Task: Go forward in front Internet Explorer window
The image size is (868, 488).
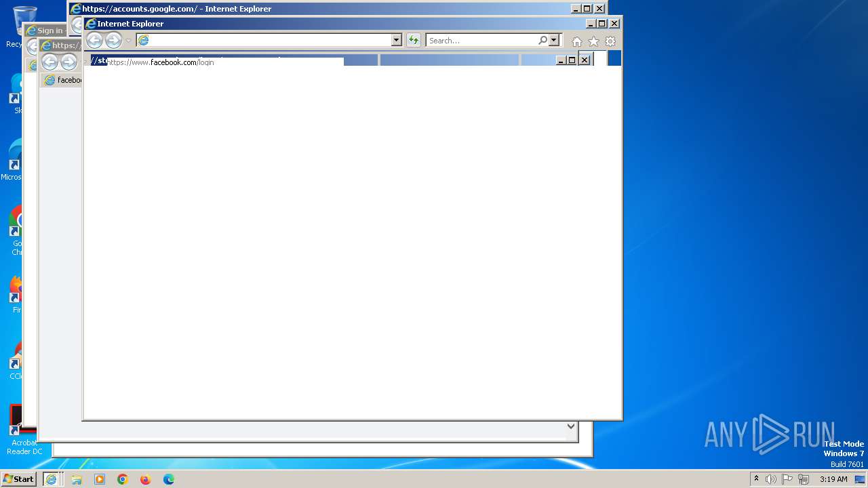Action: coord(113,41)
